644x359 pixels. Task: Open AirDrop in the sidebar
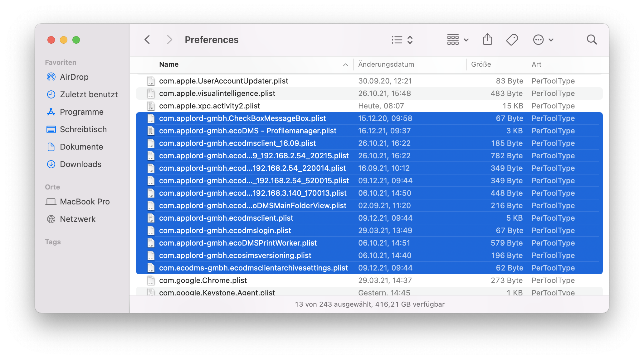pos(74,77)
